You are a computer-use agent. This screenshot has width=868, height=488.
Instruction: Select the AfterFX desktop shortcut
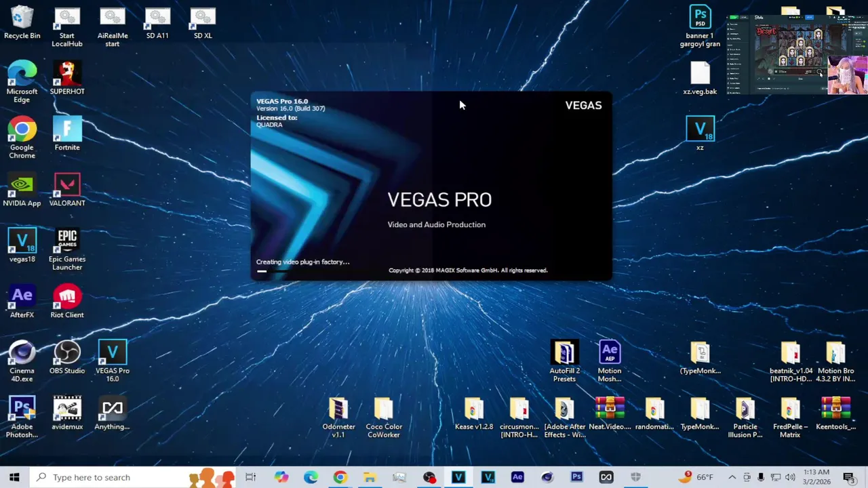(22, 302)
